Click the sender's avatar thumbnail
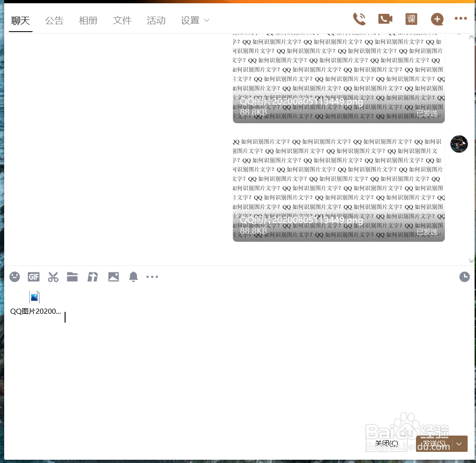This screenshot has height=463, width=476. (459, 144)
